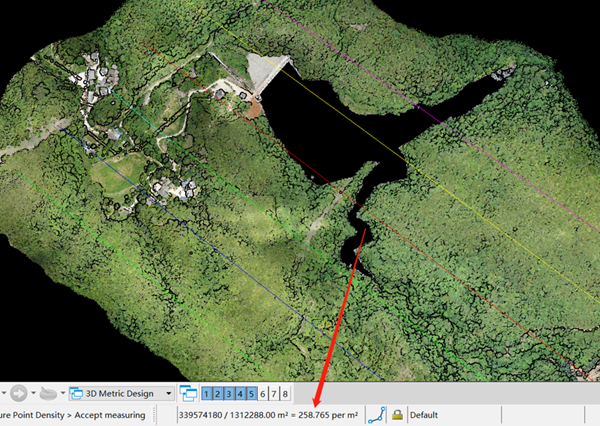Open the view groups icon beside view toggles
600x426 pixels.
click(188, 393)
